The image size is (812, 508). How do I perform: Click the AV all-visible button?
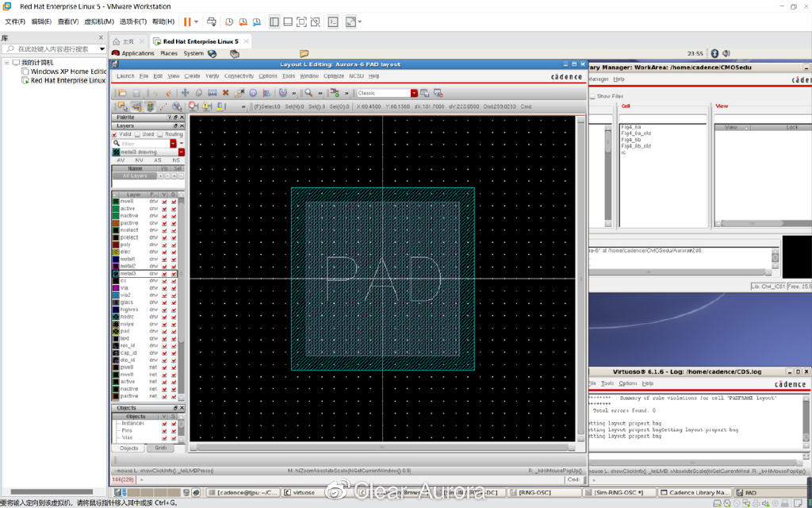[121, 160]
